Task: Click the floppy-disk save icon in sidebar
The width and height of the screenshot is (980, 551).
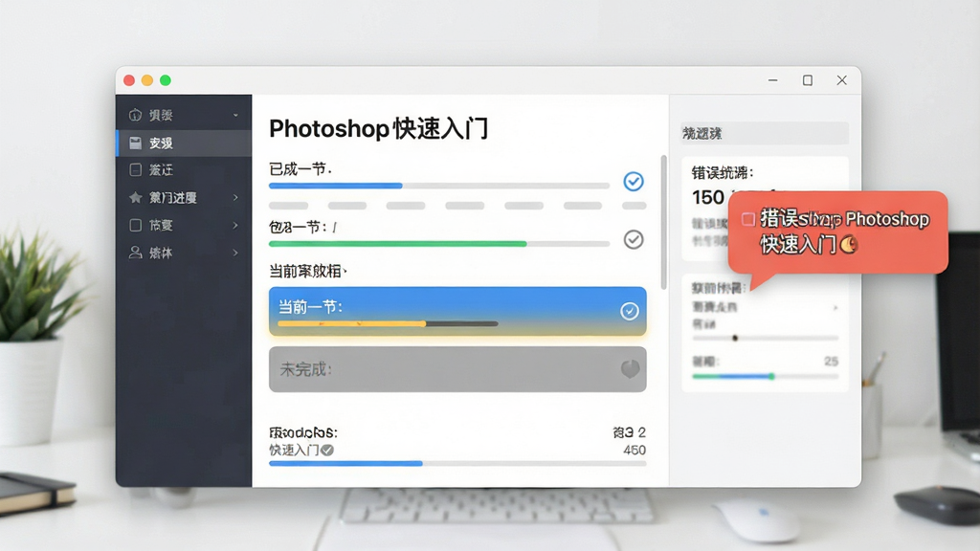Action: (135, 143)
